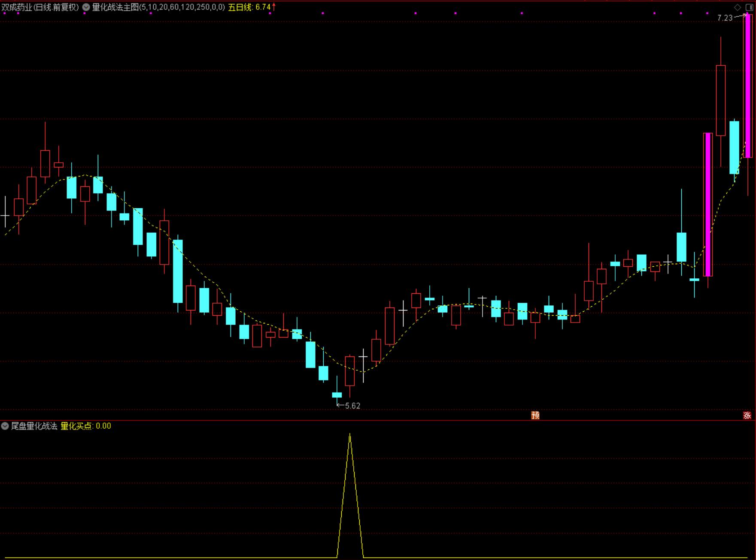Click the 尾盘量化战法 sub-indicator name
Image resolution: width=756 pixels, height=560 pixels.
[34, 426]
